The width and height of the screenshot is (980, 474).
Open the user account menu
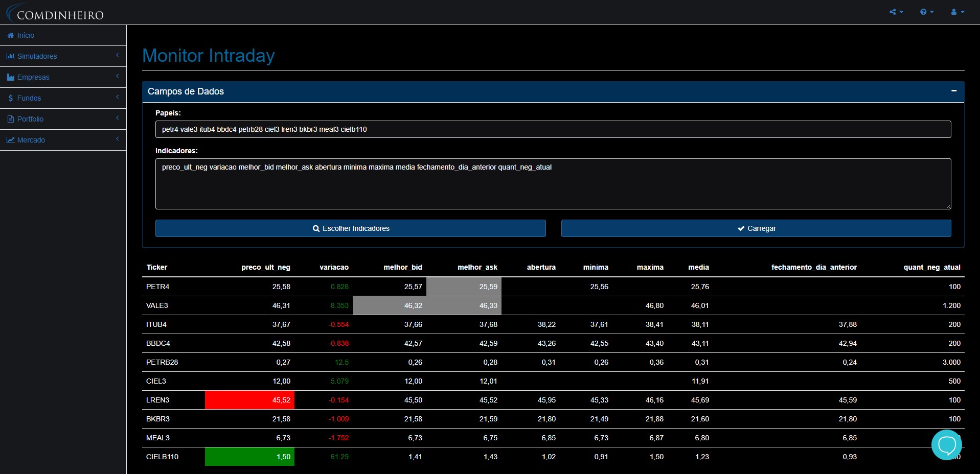958,12
